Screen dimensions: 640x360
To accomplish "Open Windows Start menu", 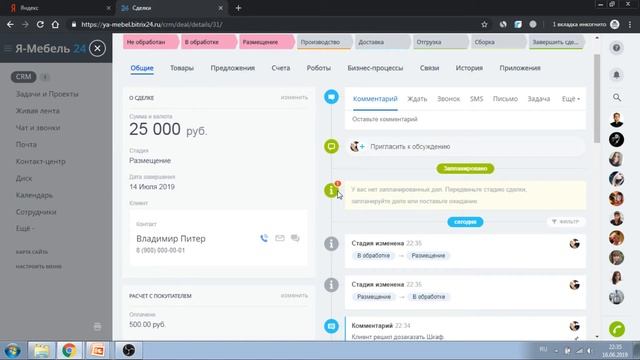I will point(13,351).
